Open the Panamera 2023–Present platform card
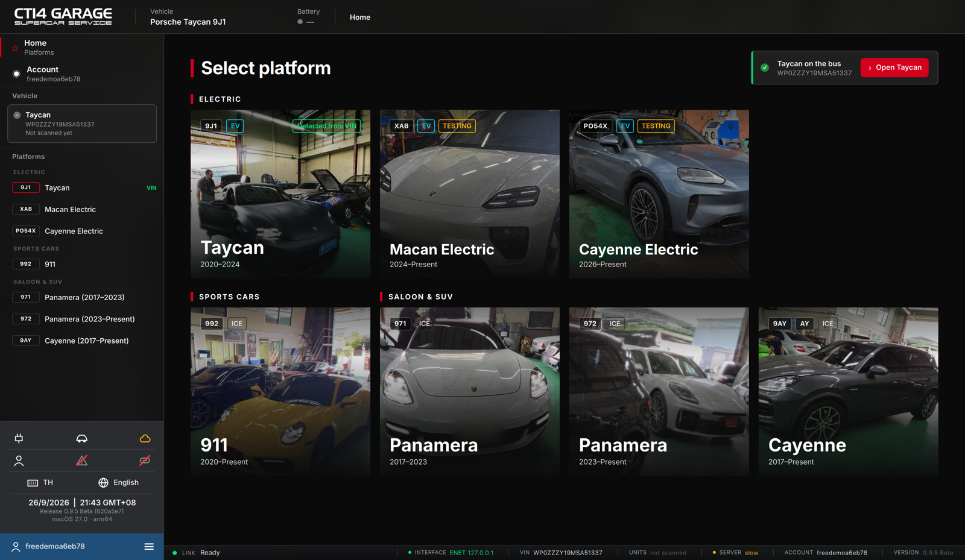 tap(659, 392)
